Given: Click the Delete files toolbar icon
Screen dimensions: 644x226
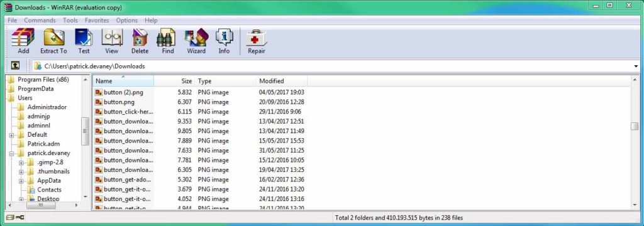Looking at the screenshot, I should pyautogui.click(x=140, y=37).
